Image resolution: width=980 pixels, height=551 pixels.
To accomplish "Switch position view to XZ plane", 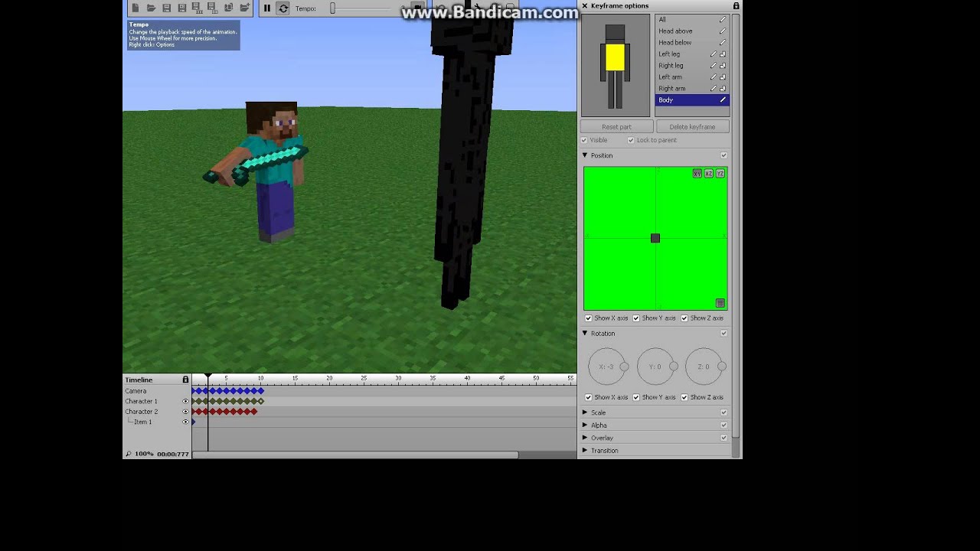I will [x=708, y=174].
